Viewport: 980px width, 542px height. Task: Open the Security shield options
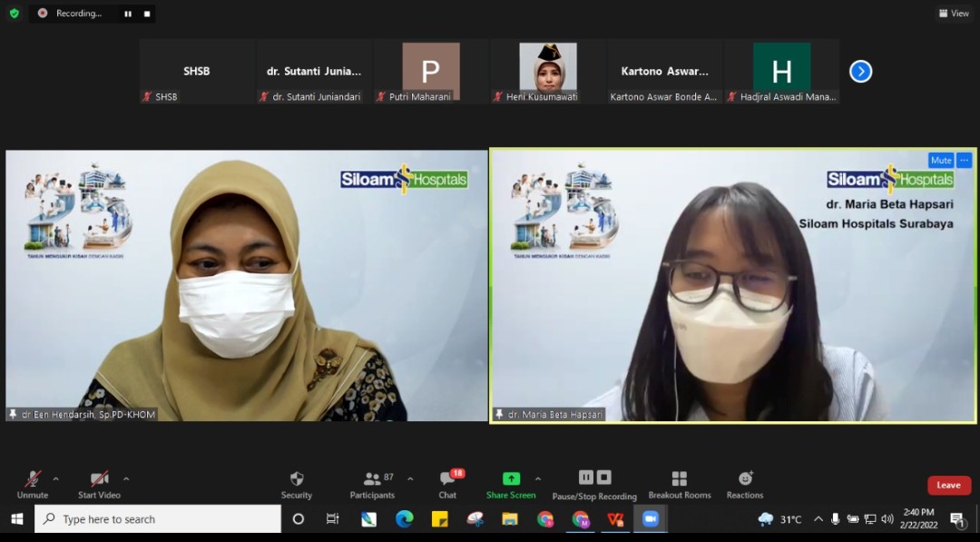point(296,484)
